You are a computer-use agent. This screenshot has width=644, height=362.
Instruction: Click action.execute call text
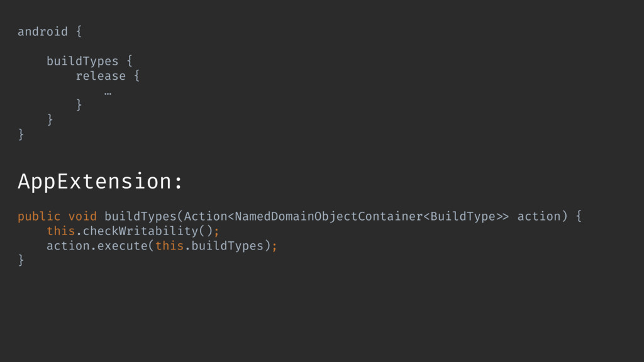coord(97,246)
